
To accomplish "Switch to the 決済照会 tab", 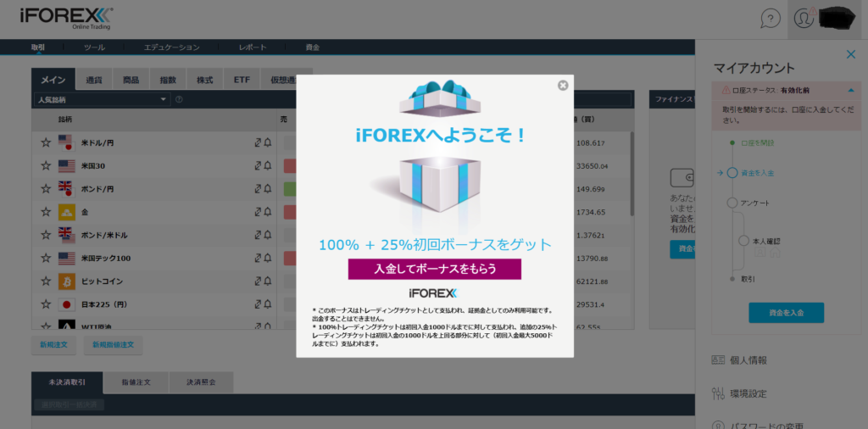I will pyautogui.click(x=202, y=382).
